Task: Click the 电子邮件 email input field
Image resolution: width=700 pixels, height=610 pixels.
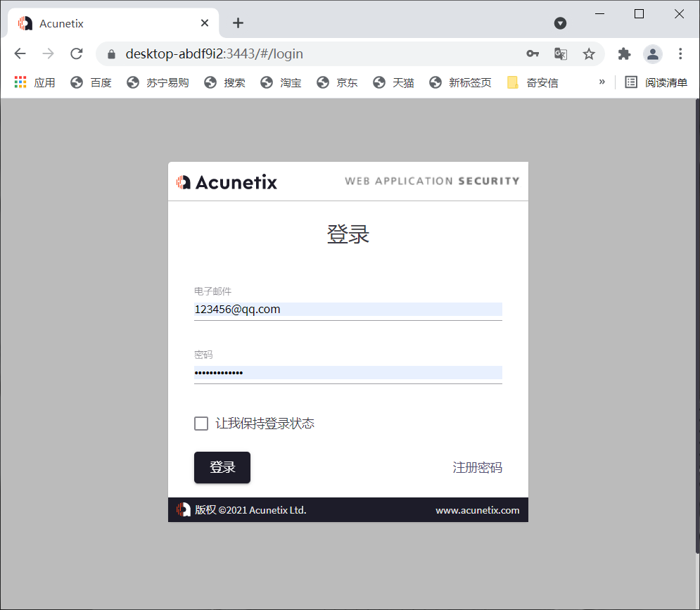Action: click(348, 310)
